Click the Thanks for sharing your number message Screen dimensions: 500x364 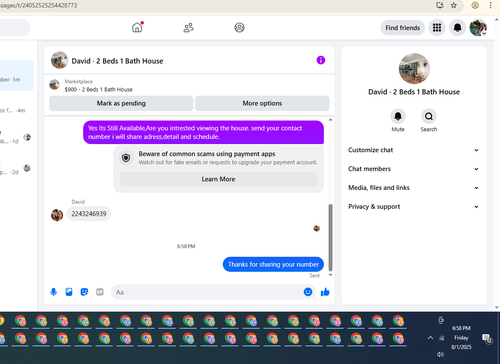(273, 264)
